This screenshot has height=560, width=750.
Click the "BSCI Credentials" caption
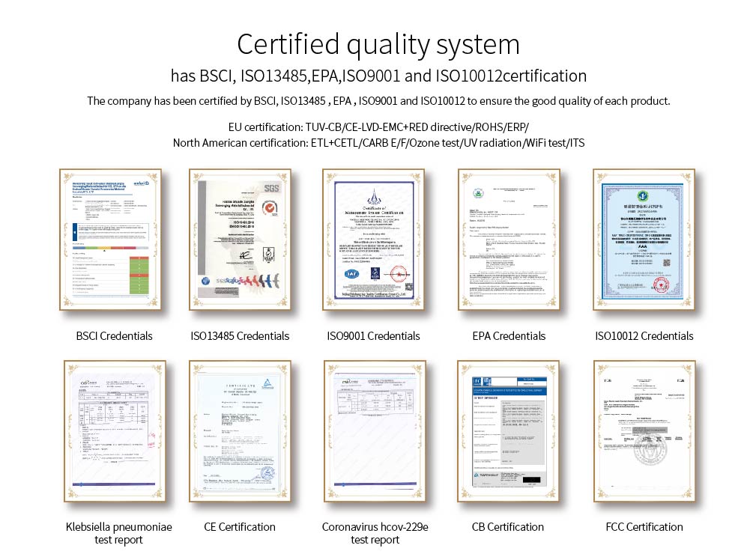pos(115,336)
